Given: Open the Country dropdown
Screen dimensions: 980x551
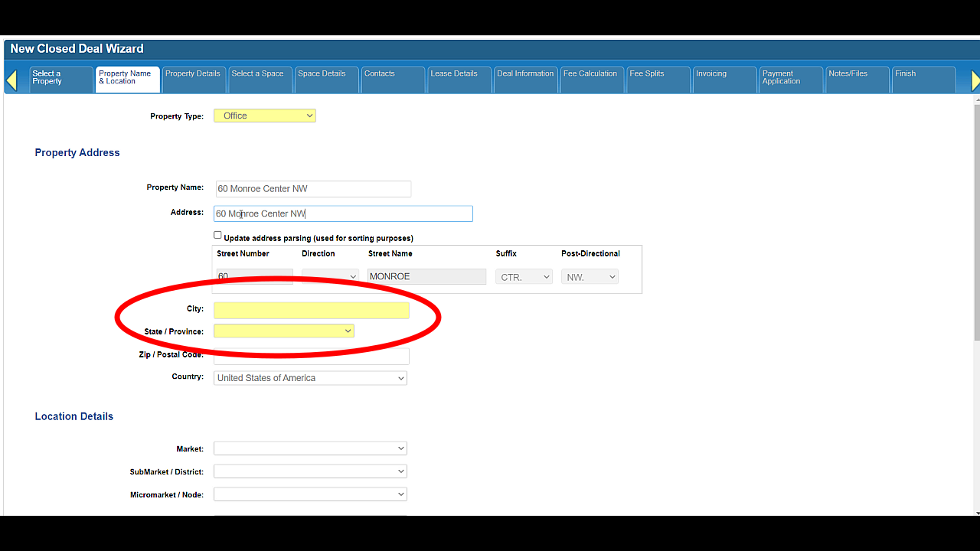Looking at the screenshot, I should pos(310,378).
